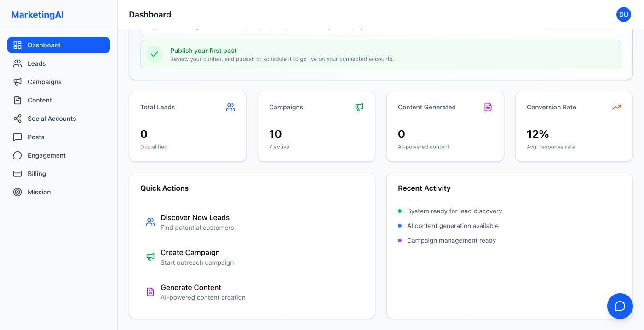Click "Campaign management ready" entry

[x=451, y=240]
